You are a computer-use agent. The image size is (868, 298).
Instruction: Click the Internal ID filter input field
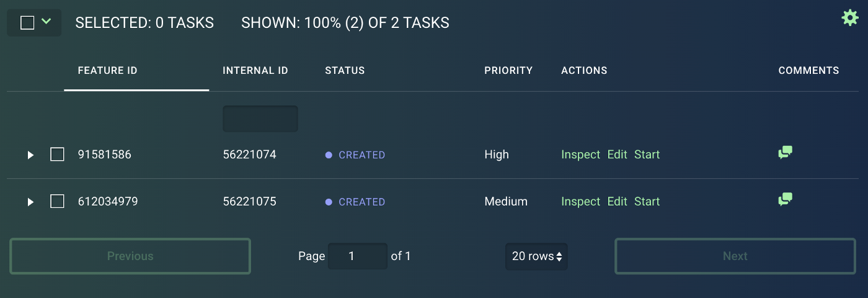click(260, 119)
